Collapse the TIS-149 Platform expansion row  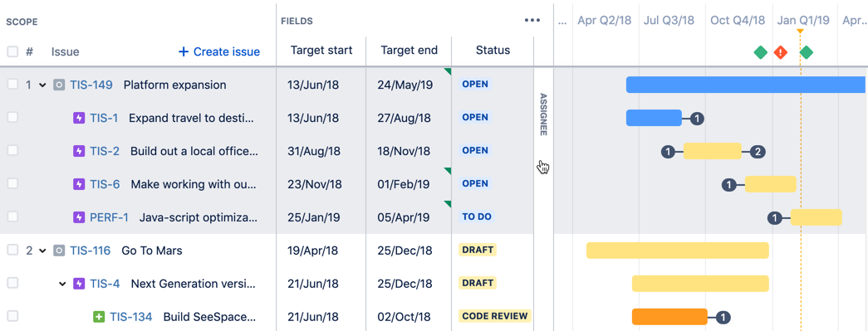click(42, 85)
